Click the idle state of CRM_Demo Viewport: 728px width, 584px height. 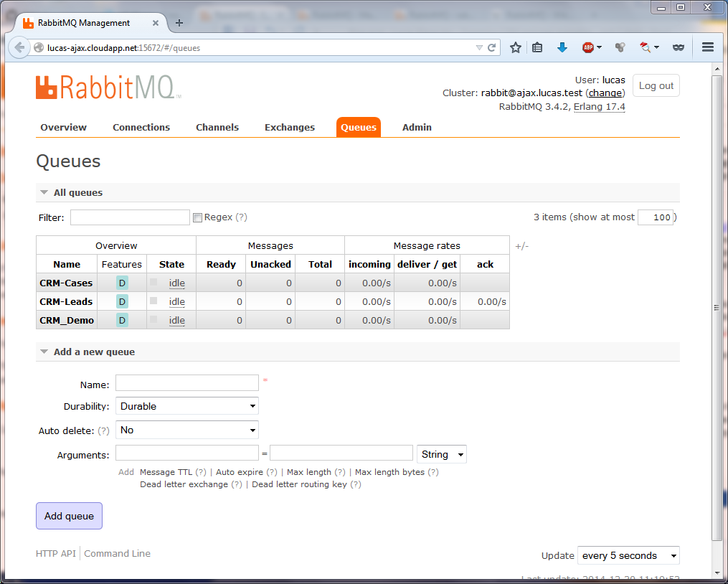tap(177, 320)
